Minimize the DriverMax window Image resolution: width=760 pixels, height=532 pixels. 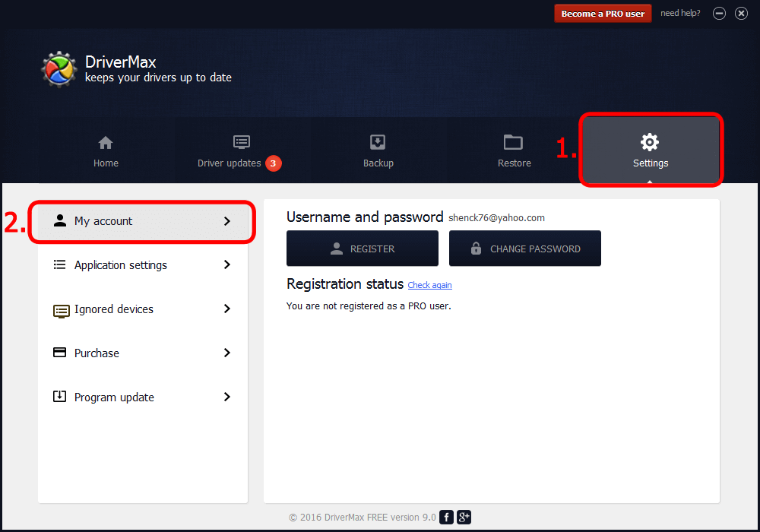719,14
